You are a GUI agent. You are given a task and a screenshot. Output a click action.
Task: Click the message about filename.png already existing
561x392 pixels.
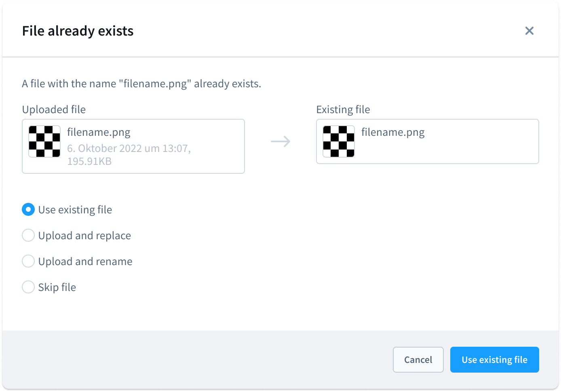[141, 84]
